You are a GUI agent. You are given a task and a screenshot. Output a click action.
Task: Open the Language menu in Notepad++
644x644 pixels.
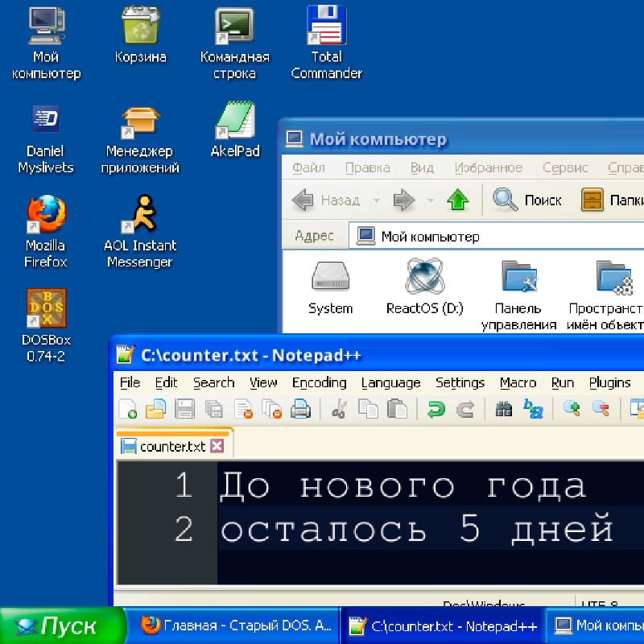pos(390,382)
